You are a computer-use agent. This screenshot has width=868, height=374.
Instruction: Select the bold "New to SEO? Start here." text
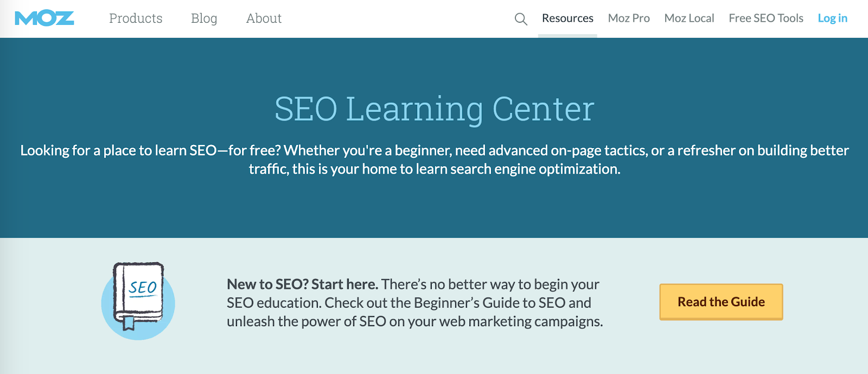(x=302, y=284)
